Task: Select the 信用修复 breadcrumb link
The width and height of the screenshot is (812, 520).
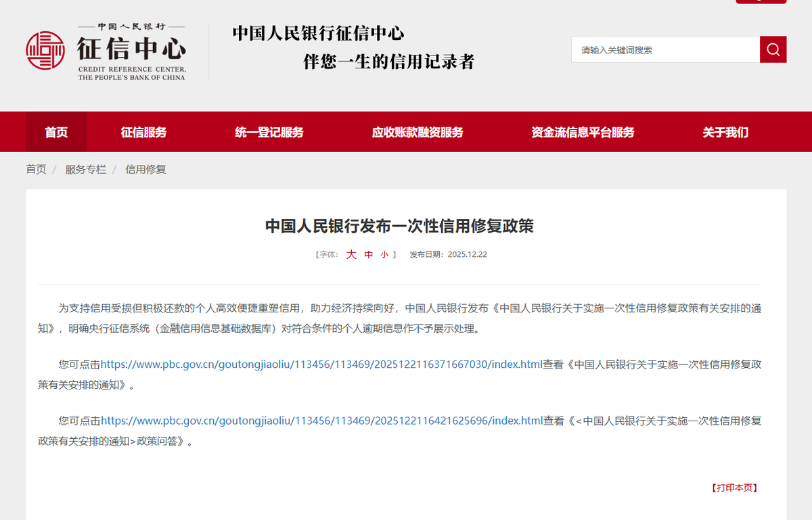Action: coord(145,170)
